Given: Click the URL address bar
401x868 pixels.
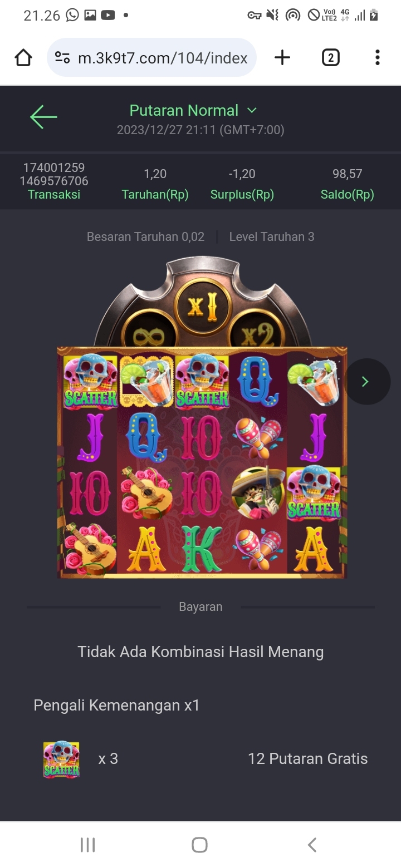Looking at the screenshot, I should coord(151,57).
